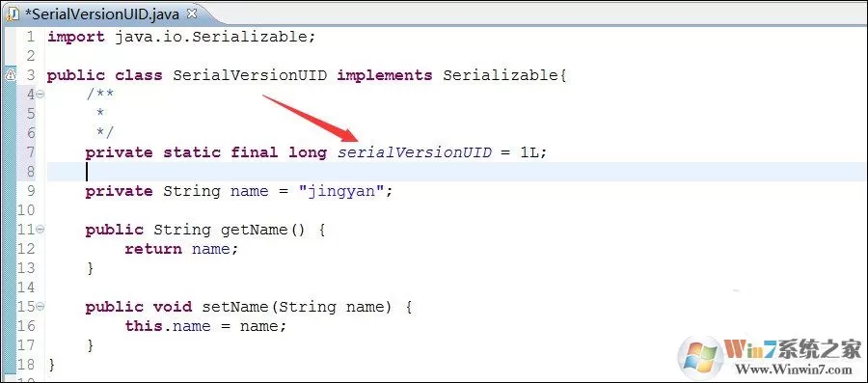Click the serialVersionUID field name
The image size is (868, 383).
(x=415, y=152)
